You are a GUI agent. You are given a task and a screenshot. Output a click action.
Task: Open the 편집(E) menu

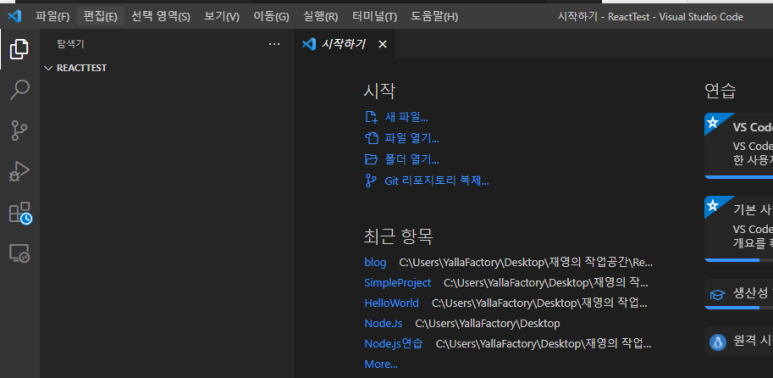[x=100, y=17]
